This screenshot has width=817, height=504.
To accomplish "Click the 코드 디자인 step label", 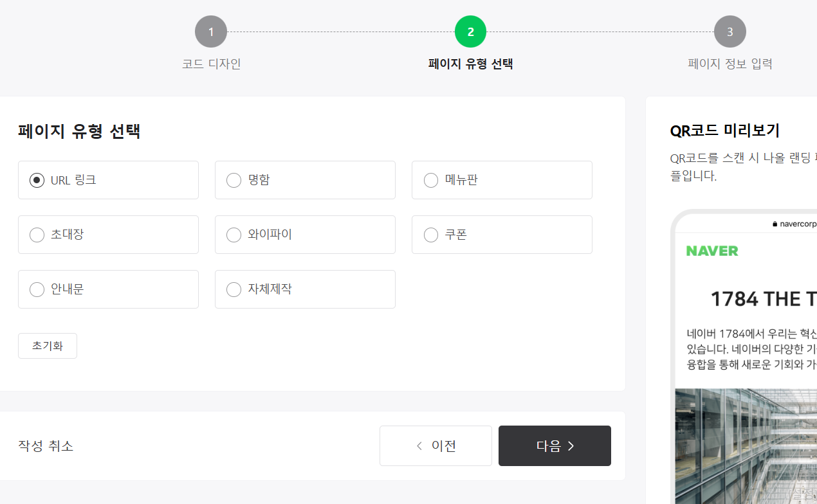I will [211, 64].
